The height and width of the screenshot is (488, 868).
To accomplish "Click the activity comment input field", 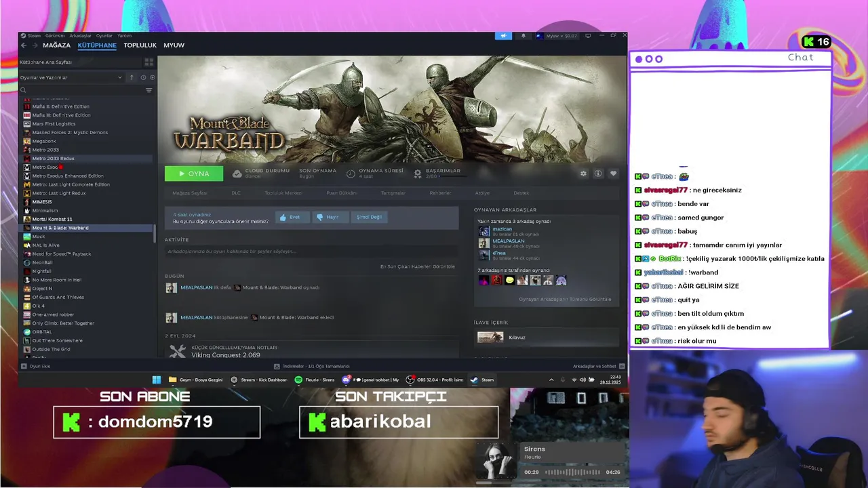I will (x=311, y=251).
